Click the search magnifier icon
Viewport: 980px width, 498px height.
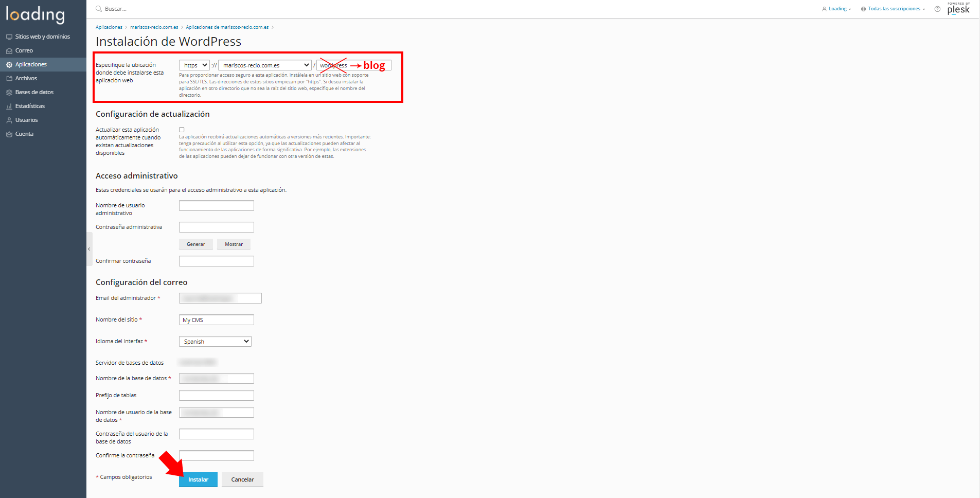tap(99, 9)
